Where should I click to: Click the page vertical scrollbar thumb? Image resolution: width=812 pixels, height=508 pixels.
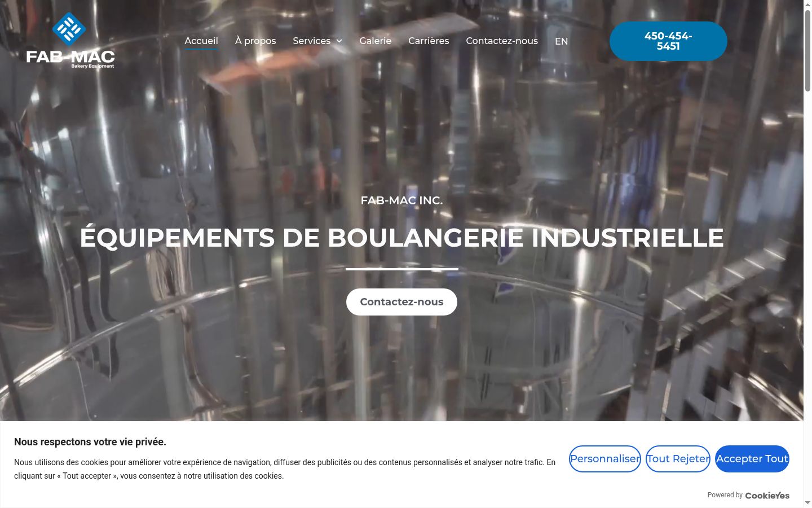tap(807, 51)
